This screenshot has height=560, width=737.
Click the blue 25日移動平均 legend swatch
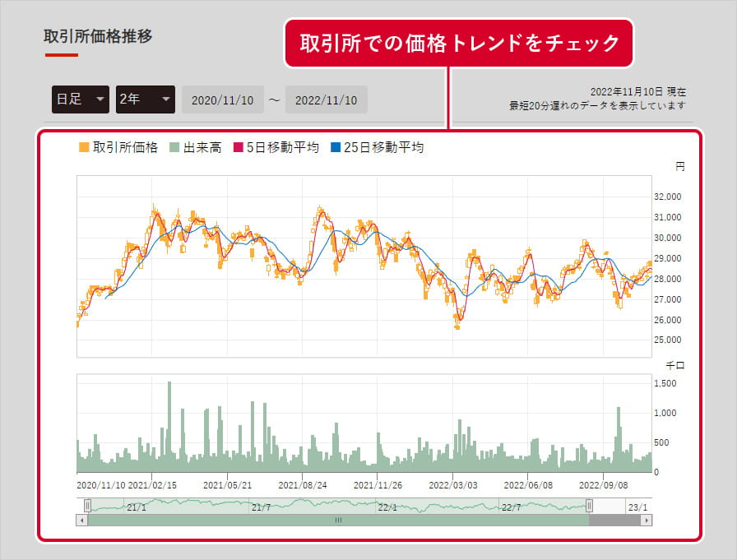pos(336,147)
